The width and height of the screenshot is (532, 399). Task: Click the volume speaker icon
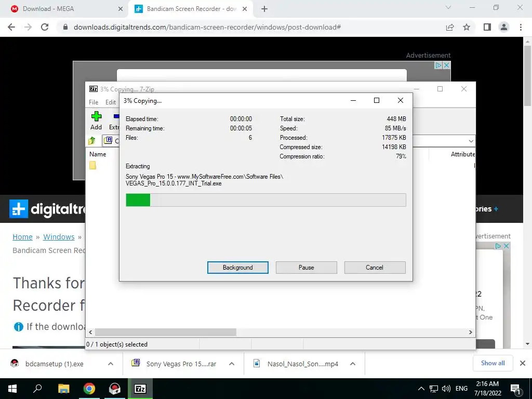(x=446, y=389)
